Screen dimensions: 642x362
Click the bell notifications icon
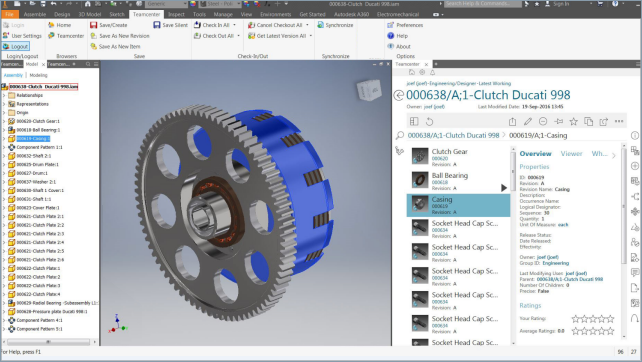click(432, 72)
